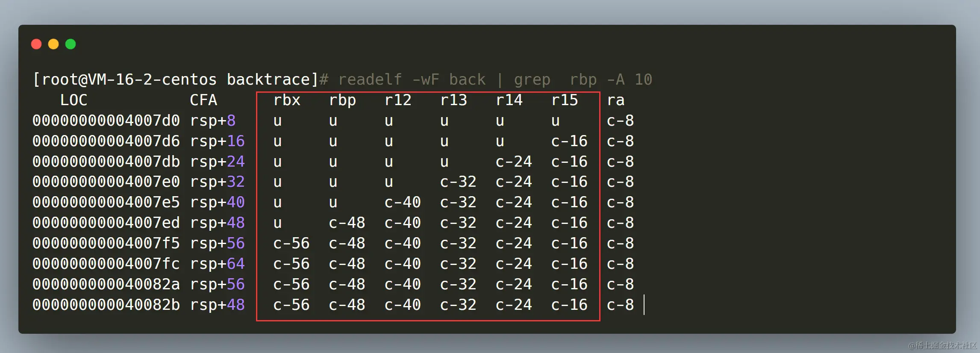
Task: Click the CFA value rsp+8
Action: coord(213,121)
